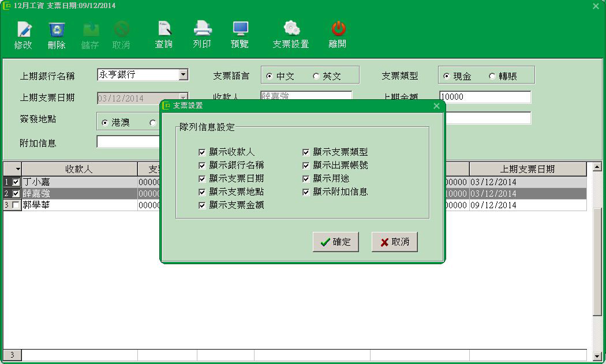
Task: Select the 英文 language radio button
Action: (x=316, y=76)
